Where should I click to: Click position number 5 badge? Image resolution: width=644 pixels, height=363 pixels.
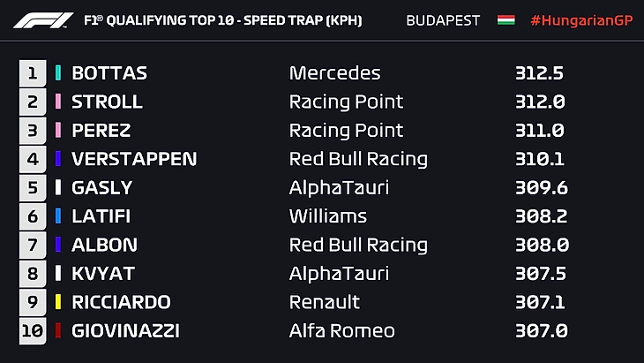[x=32, y=187]
